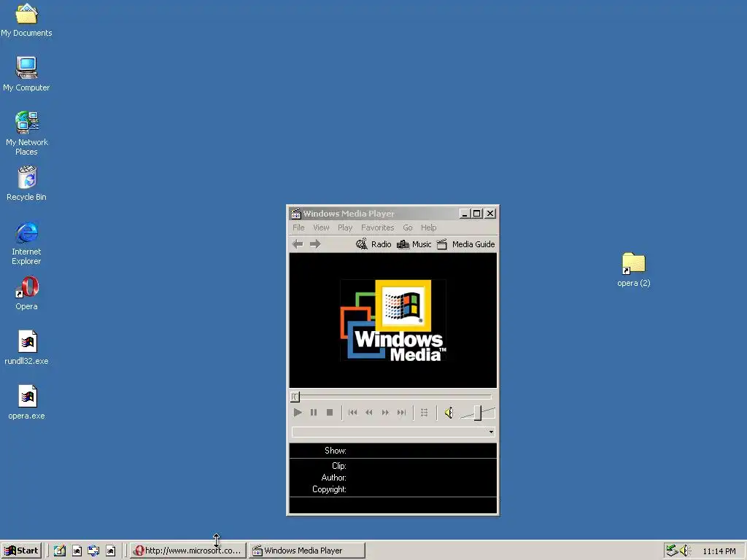Click the 11:14 PM clock

click(719, 551)
